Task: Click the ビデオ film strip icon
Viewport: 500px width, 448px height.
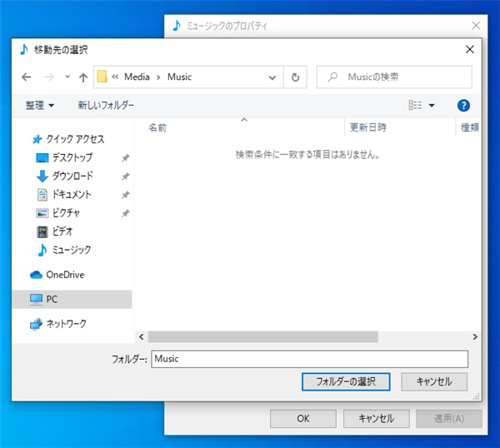Action: coord(42,231)
